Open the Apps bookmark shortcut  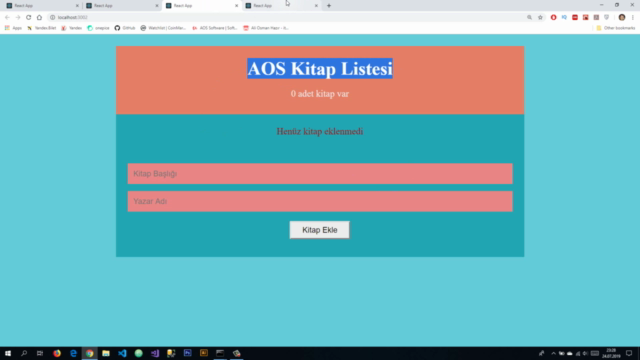pyautogui.click(x=13, y=28)
